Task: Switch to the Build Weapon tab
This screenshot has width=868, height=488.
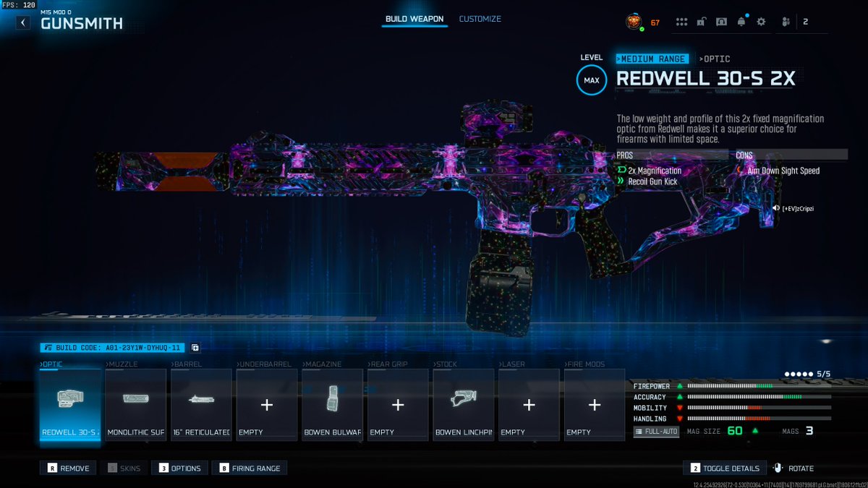Action: click(415, 19)
